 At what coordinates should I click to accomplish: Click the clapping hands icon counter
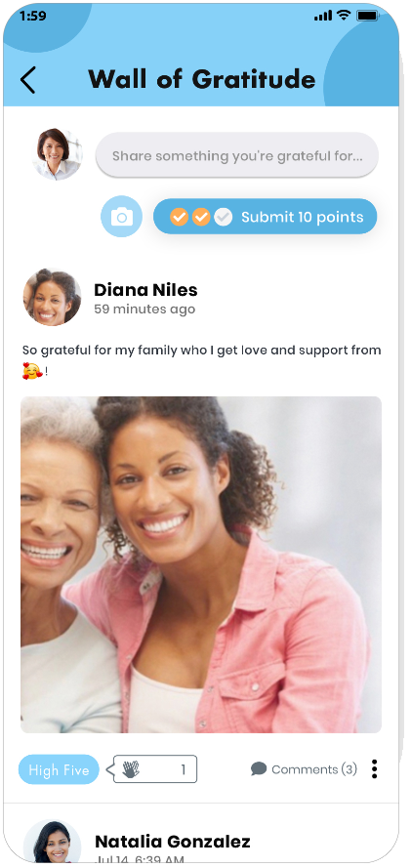(x=154, y=769)
